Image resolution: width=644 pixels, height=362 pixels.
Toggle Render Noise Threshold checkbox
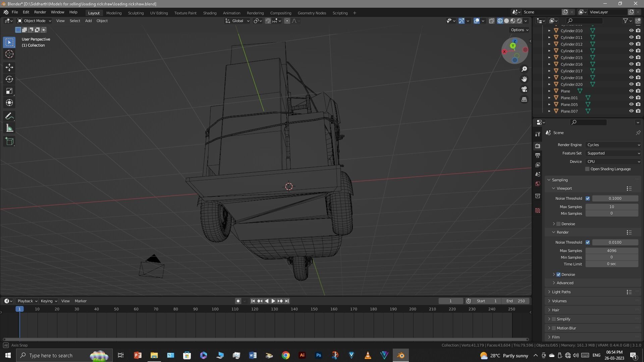coord(588,242)
